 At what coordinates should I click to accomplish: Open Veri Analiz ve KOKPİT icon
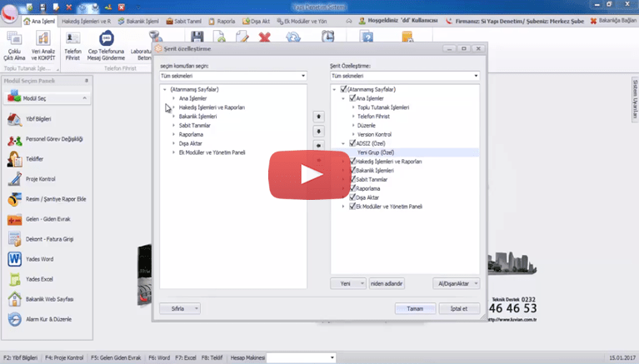point(42,40)
